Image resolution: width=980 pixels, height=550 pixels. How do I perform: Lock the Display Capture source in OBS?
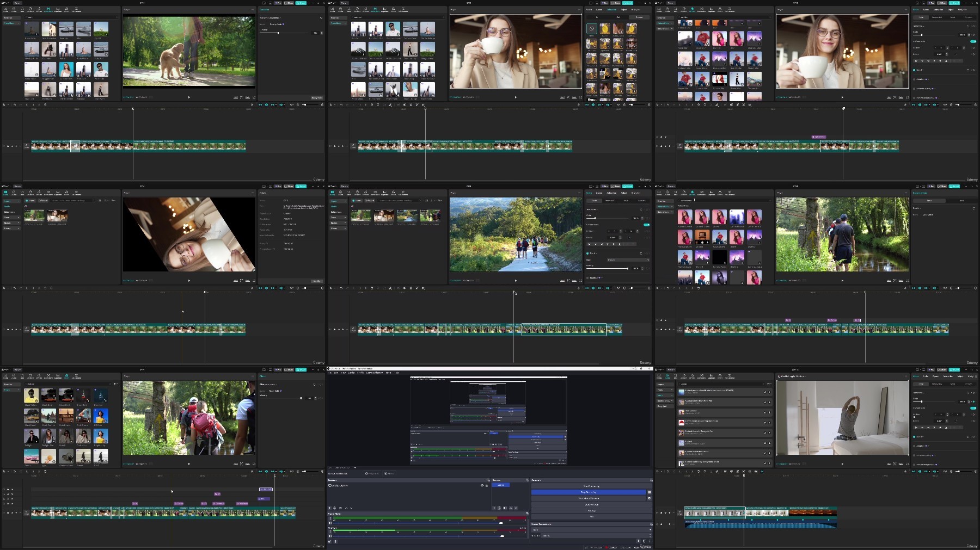487,485
